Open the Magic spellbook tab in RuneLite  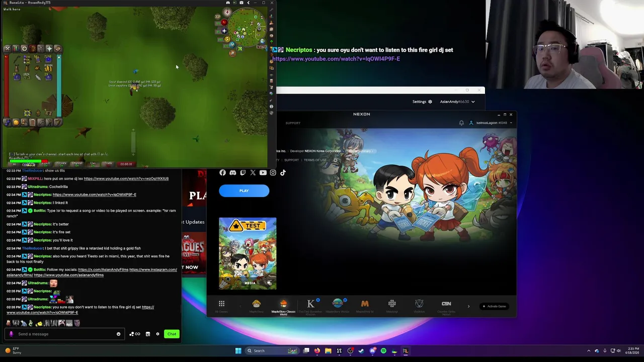pyautogui.click(x=58, y=49)
